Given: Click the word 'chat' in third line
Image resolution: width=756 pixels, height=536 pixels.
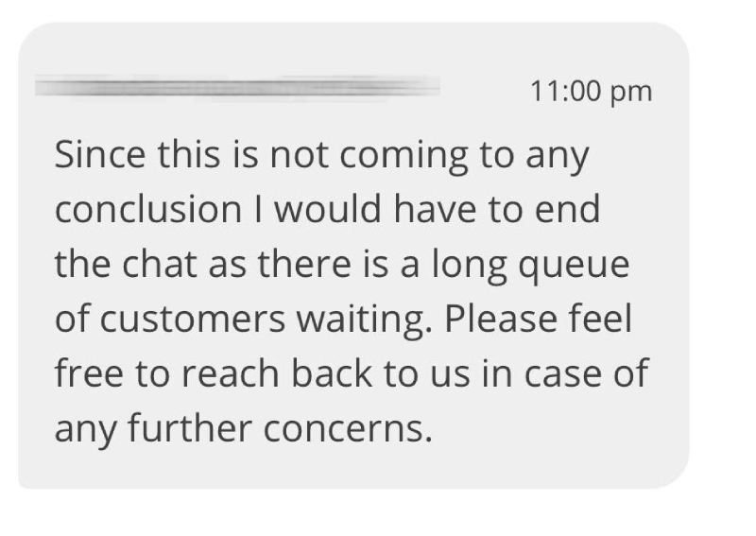Looking at the screenshot, I should click(160, 264).
